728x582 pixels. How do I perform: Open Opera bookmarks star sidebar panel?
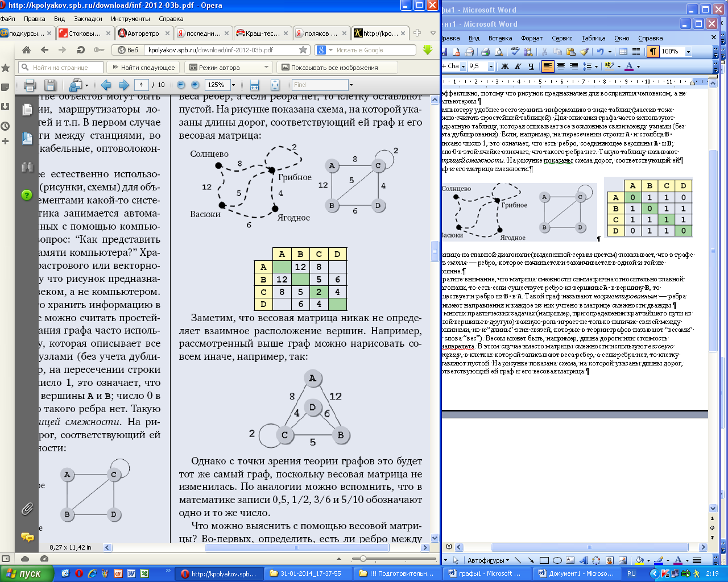[6, 68]
